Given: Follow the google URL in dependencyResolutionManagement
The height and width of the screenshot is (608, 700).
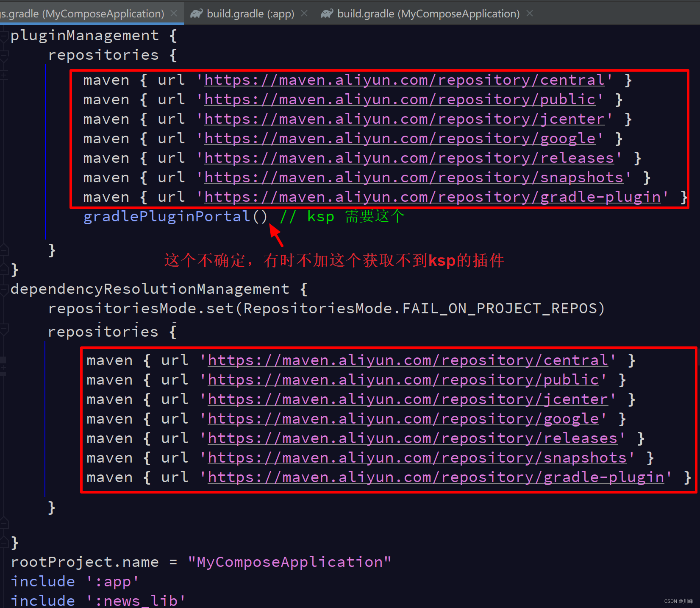Looking at the screenshot, I should coord(403,419).
